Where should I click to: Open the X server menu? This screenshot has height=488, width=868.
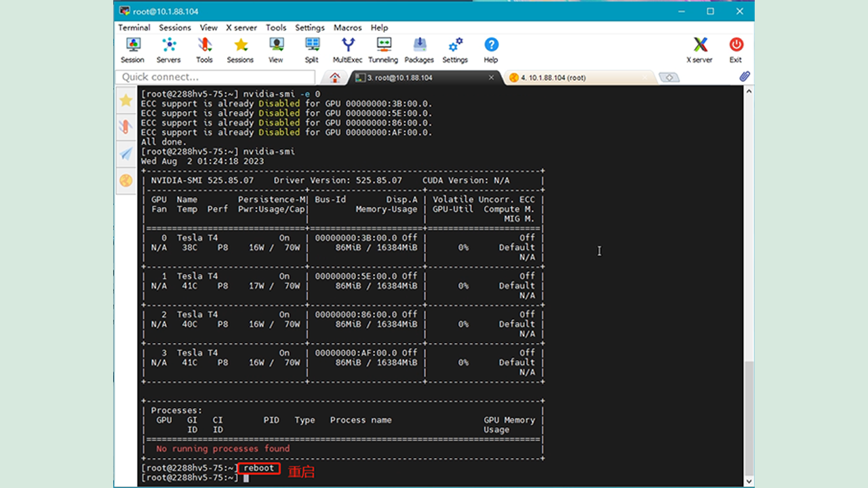click(x=241, y=28)
